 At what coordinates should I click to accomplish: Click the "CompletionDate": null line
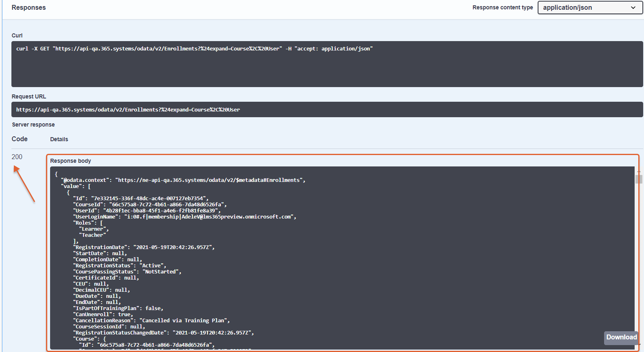point(108,260)
